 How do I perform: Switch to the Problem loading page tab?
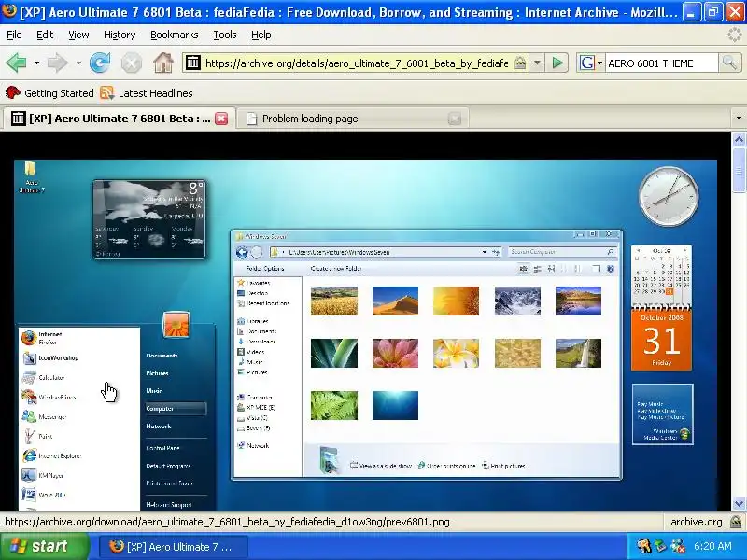(353, 119)
